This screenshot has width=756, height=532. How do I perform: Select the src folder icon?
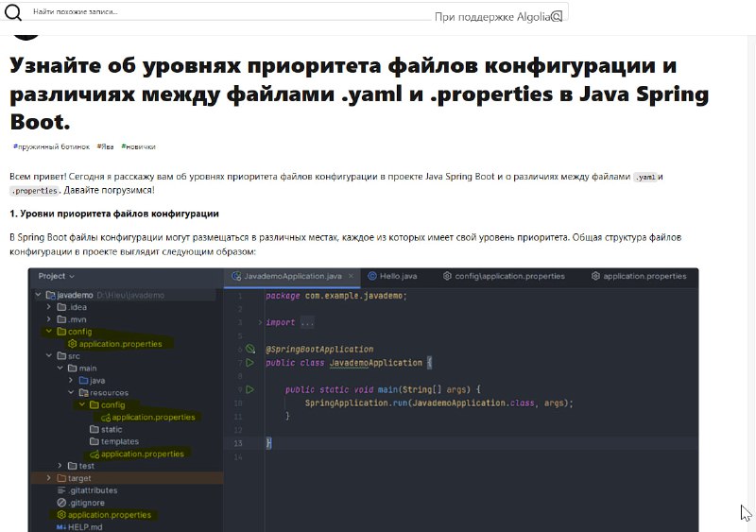coord(61,355)
